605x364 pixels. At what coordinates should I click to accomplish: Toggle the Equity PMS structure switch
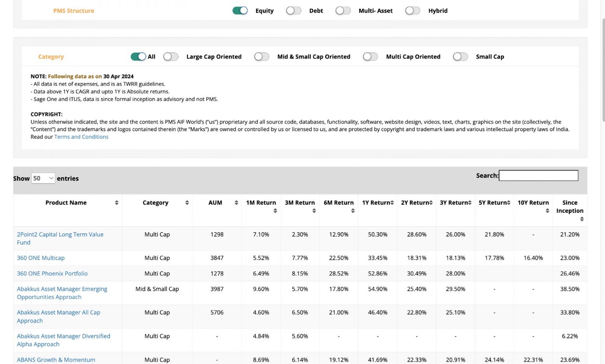tap(240, 11)
